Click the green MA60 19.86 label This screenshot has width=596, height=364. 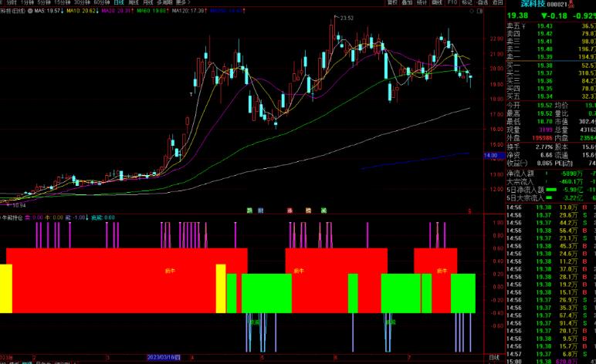(x=153, y=11)
